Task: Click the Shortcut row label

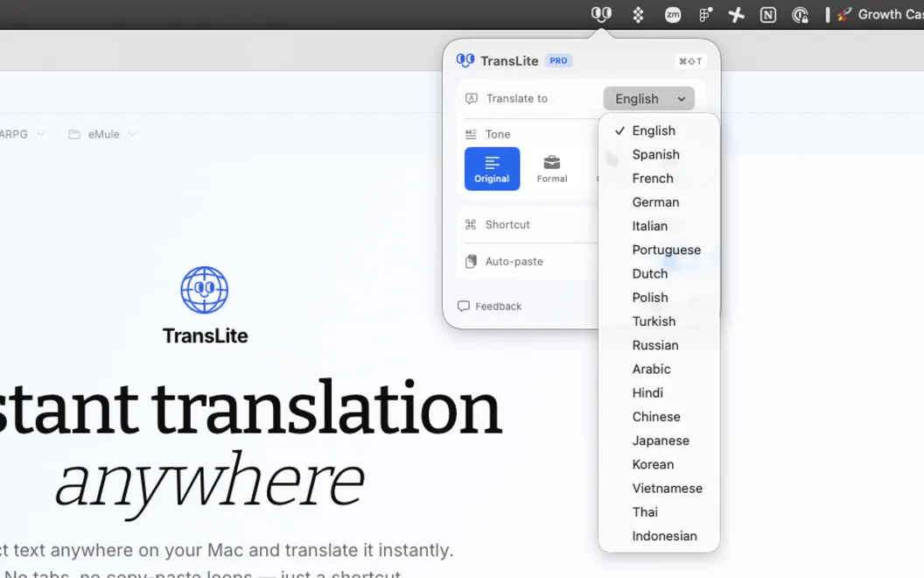Action: pos(507,225)
